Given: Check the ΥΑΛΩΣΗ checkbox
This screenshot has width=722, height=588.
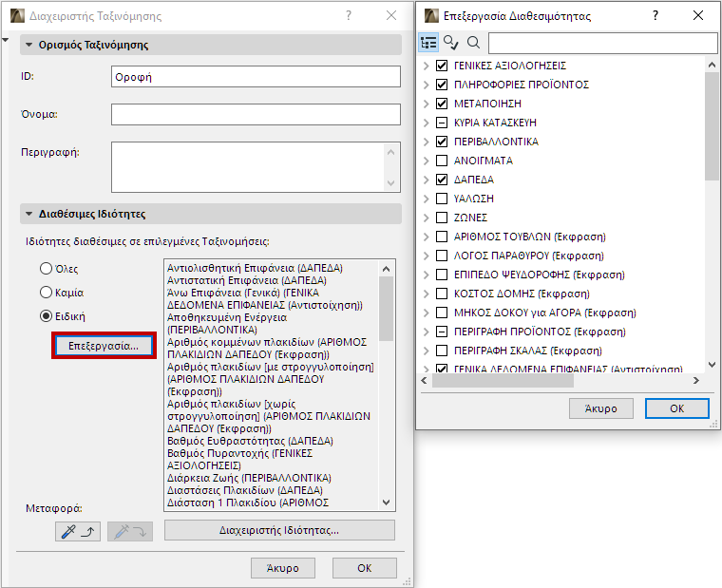Looking at the screenshot, I should tap(442, 199).
